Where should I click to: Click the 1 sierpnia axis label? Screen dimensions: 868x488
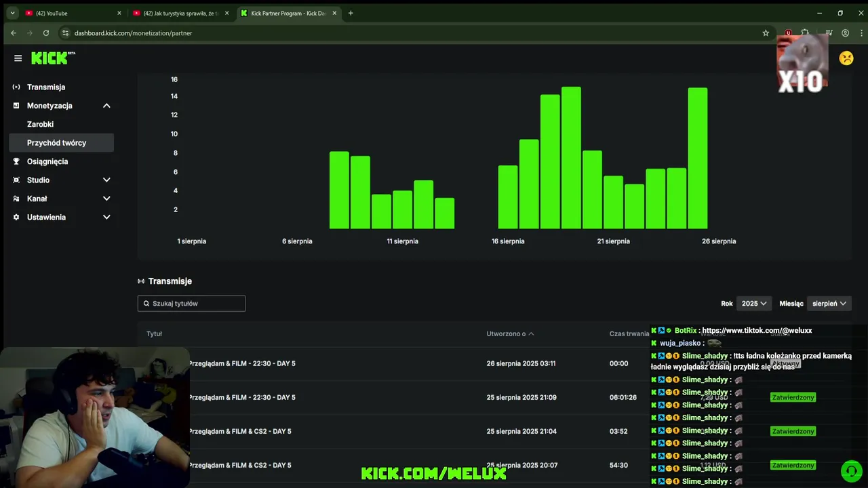point(192,241)
